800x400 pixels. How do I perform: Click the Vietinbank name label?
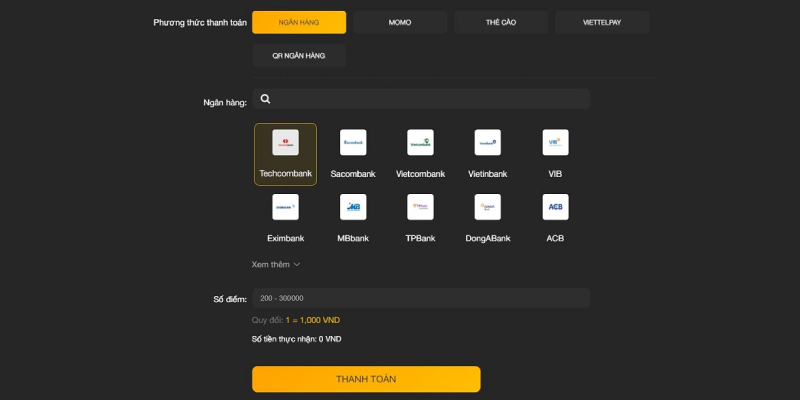[x=488, y=174]
